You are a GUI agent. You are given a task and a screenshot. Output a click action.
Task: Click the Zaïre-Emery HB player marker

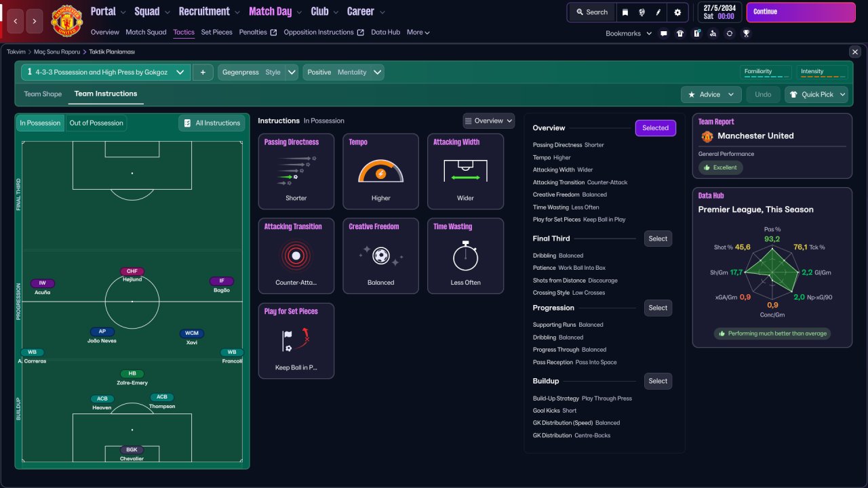pos(132,378)
